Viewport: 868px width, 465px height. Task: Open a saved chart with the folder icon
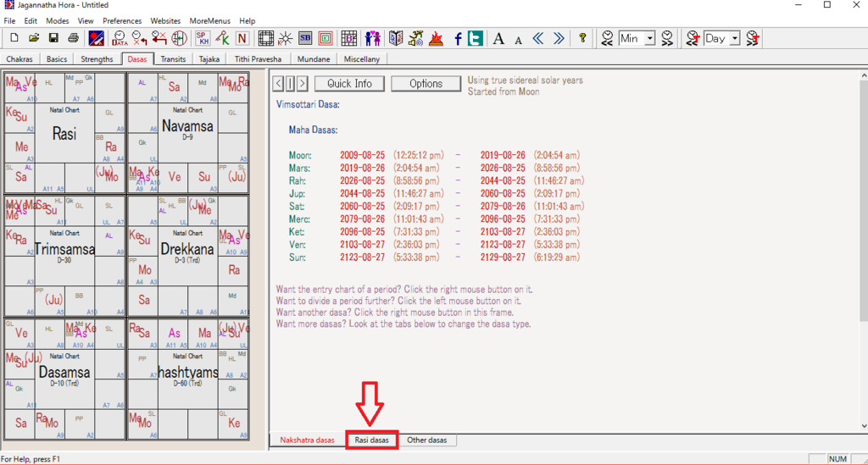34,38
